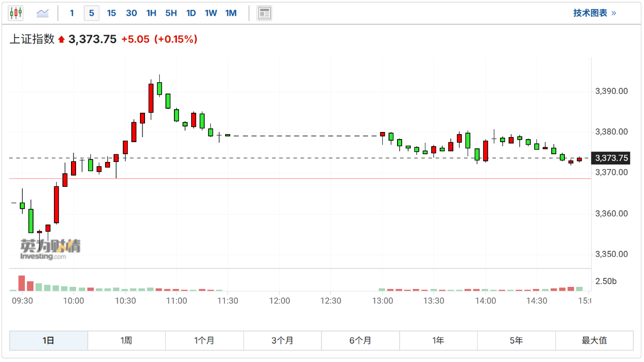This screenshot has height=362, width=644.
Task: Select the 1个月 range tab
Action: coord(204,341)
